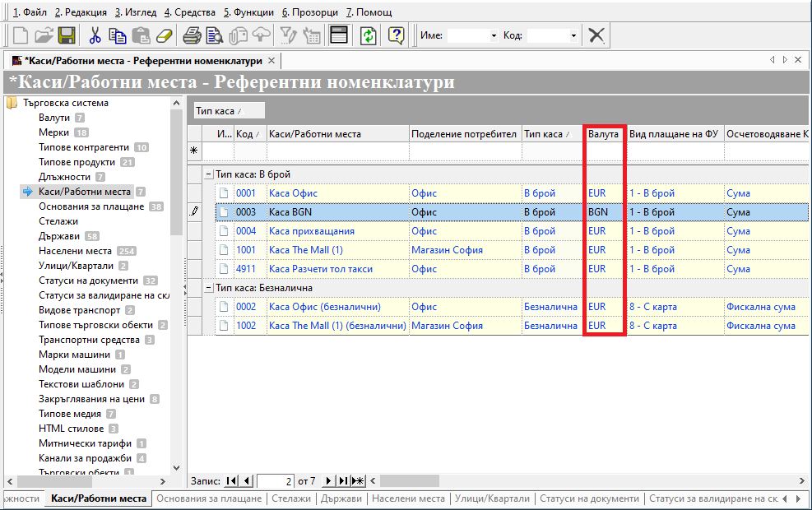Go to the last record navigation button
Image resolution: width=812 pixels, height=510 pixels.
(343, 480)
